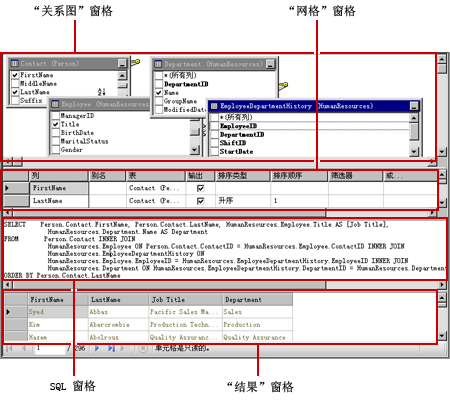Screen dimensions: 450x402
Task: Check StartDate in EmployeeDepartmentHistory table
Action: point(214,151)
